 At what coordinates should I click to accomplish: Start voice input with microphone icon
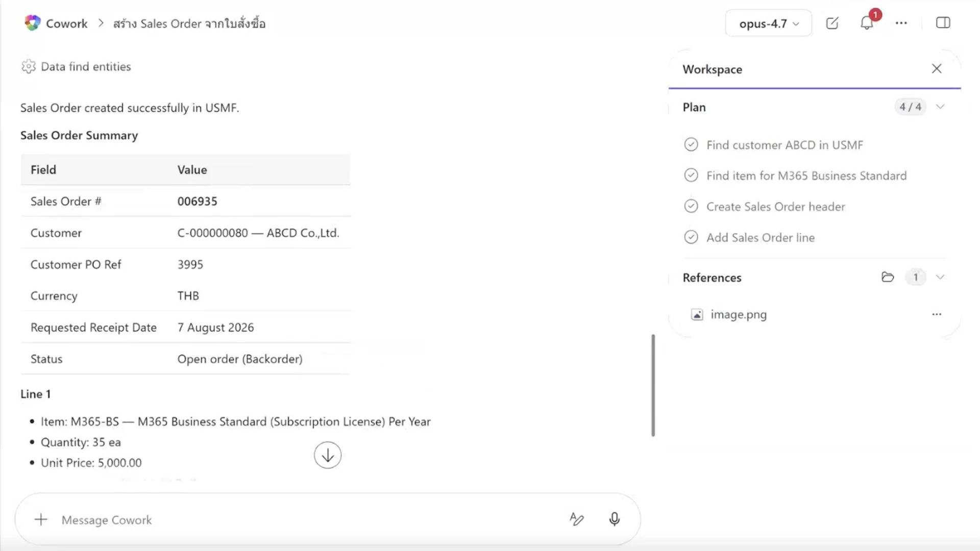(615, 519)
